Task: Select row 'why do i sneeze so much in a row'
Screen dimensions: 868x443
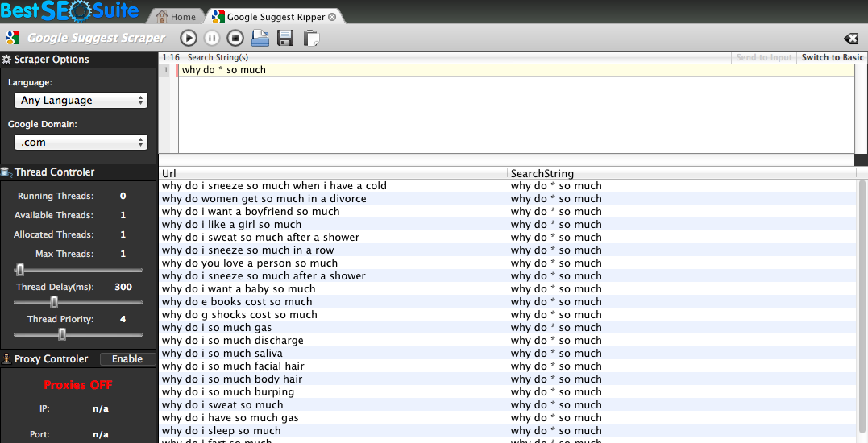Action: click(507, 250)
